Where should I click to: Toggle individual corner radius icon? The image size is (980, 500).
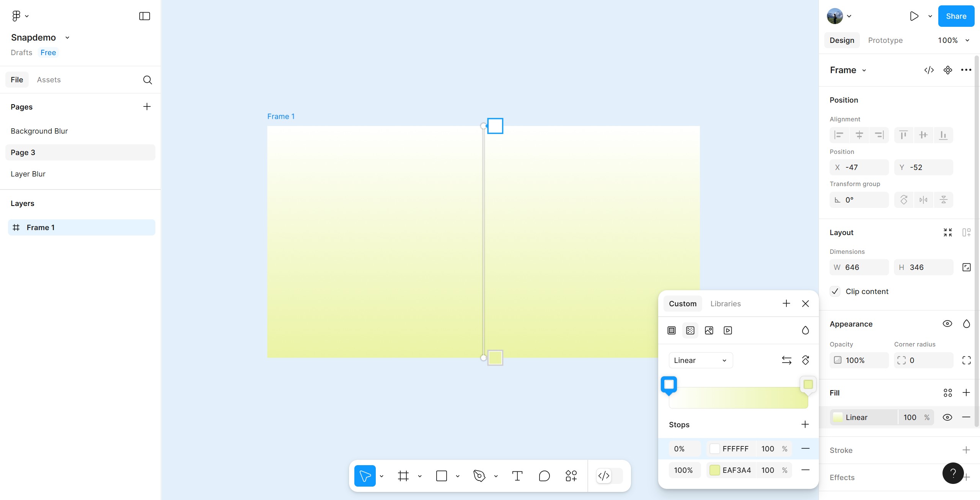(967, 360)
